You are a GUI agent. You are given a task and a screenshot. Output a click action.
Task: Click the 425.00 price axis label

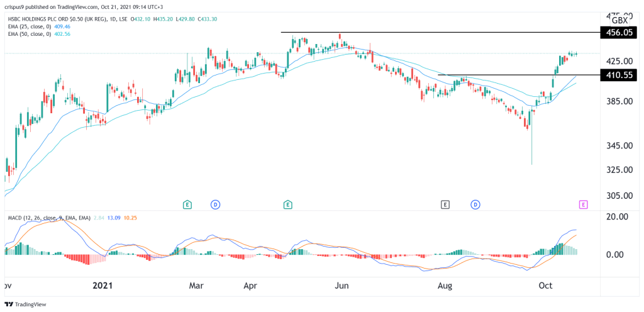[x=621, y=61]
